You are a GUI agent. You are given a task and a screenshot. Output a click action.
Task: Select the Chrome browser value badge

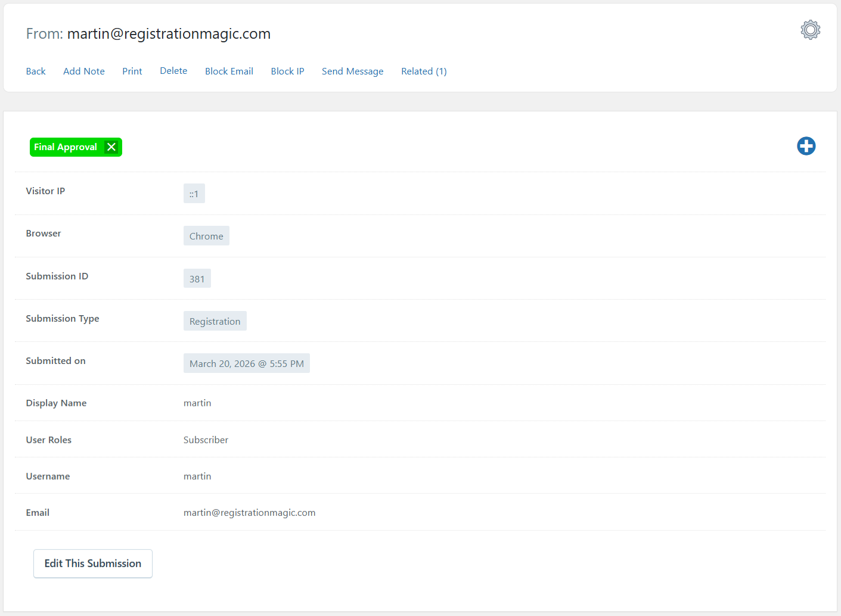(x=206, y=236)
